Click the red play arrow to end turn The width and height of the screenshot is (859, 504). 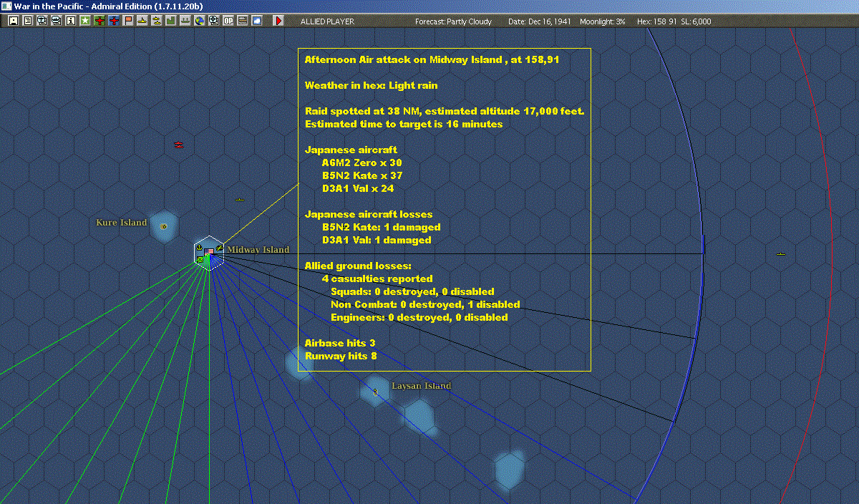click(x=278, y=21)
